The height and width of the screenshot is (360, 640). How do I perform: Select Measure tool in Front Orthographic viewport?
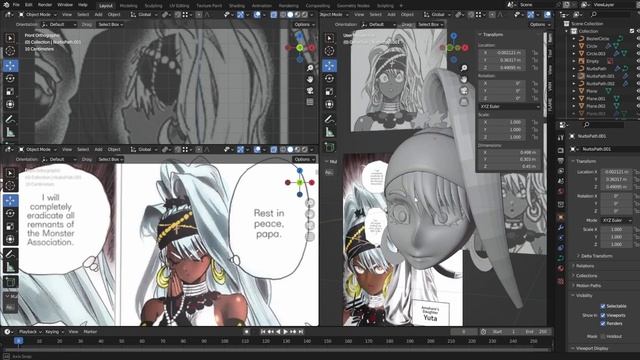[10, 132]
